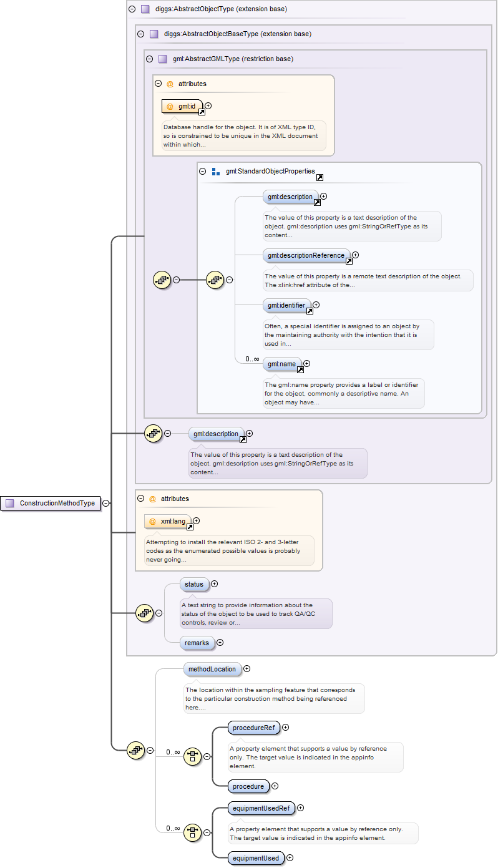Expand the gml:id attribute plus icon
498x868 pixels.
208,106
